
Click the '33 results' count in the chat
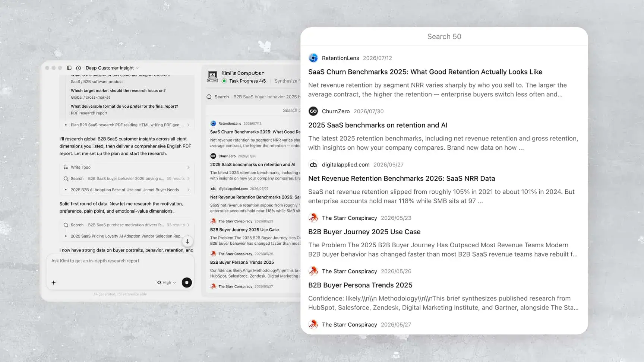coord(176,225)
